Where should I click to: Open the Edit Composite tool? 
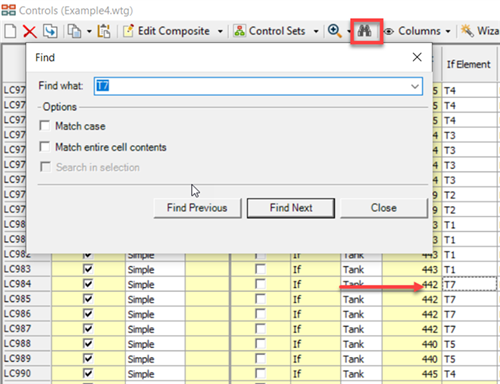coord(167,31)
